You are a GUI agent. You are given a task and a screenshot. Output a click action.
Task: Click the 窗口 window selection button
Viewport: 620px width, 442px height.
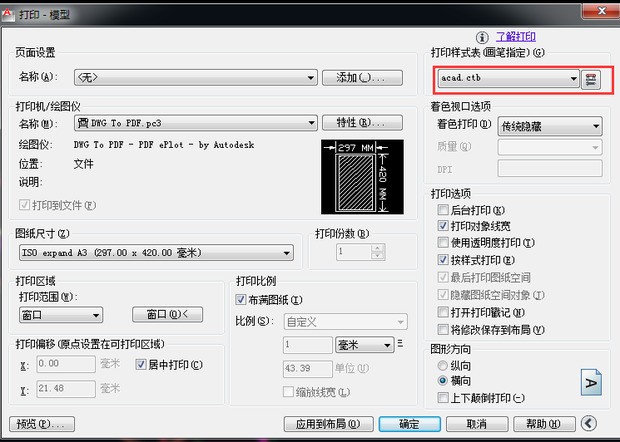pos(168,315)
